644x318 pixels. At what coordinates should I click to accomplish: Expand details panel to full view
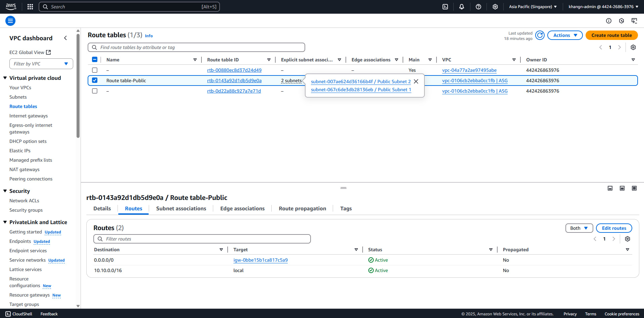point(634,188)
